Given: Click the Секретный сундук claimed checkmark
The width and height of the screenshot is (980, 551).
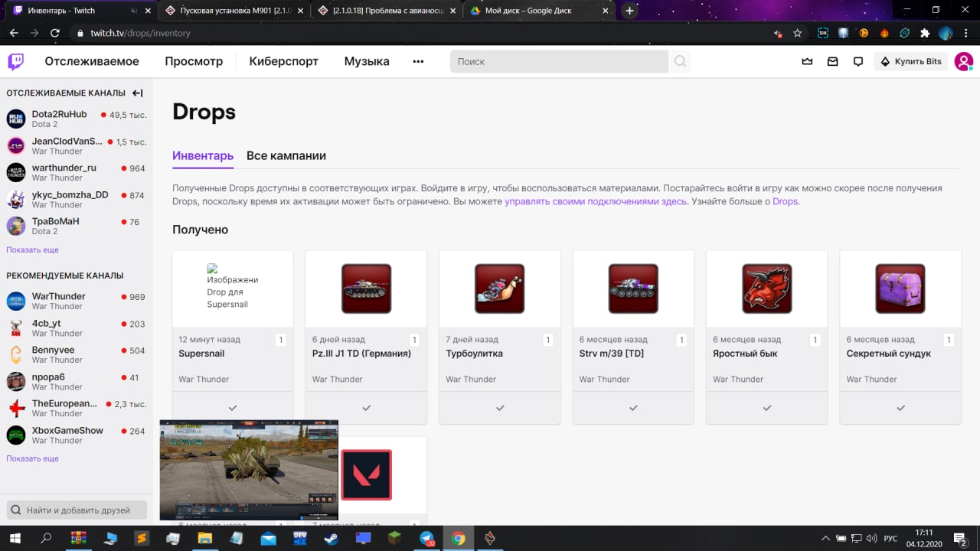Looking at the screenshot, I should [900, 408].
